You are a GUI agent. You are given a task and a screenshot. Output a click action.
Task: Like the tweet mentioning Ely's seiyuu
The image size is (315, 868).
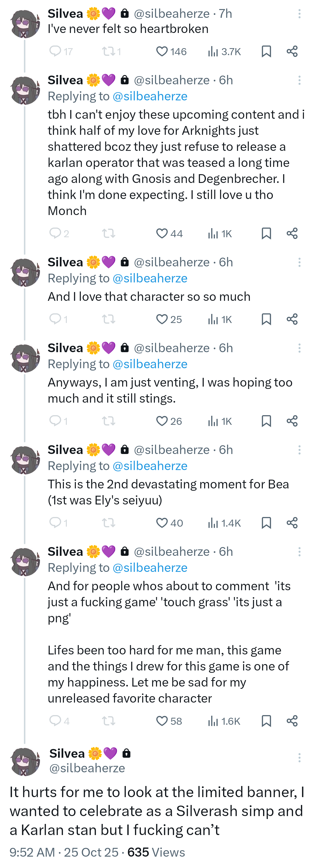pyautogui.click(x=162, y=523)
